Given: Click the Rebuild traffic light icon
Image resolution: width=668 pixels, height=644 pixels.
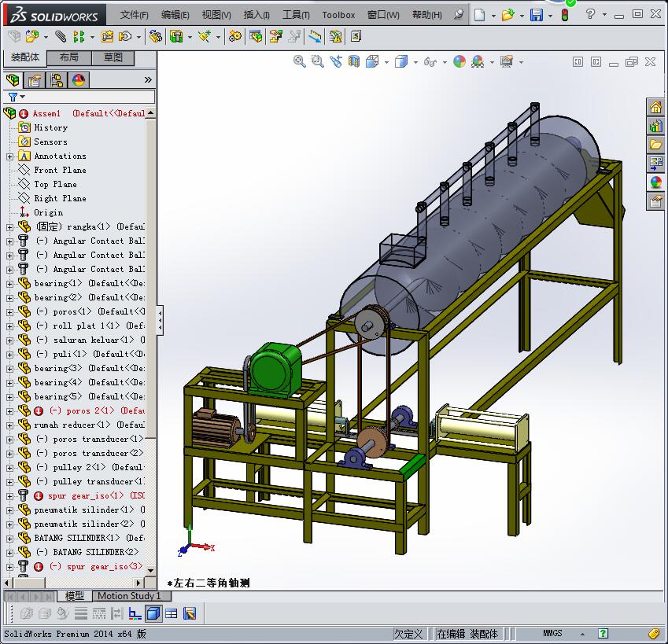Looking at the screenshot, I should [565, 15].
